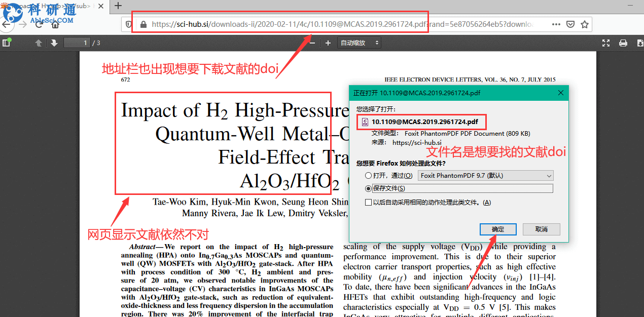Open the 自动缩放 zoom level dropdown
The height and width of the screenshot is (317, 644).
[360, 43]
